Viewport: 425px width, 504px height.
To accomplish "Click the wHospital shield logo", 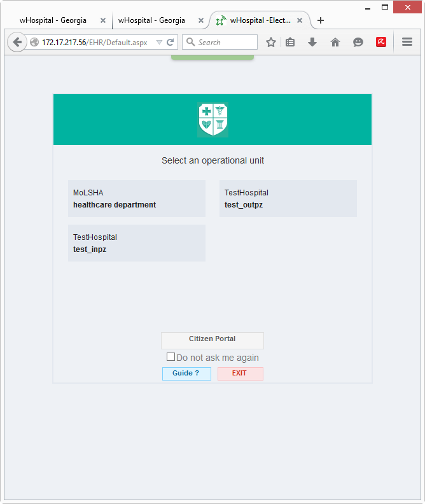I will (212, 120).
